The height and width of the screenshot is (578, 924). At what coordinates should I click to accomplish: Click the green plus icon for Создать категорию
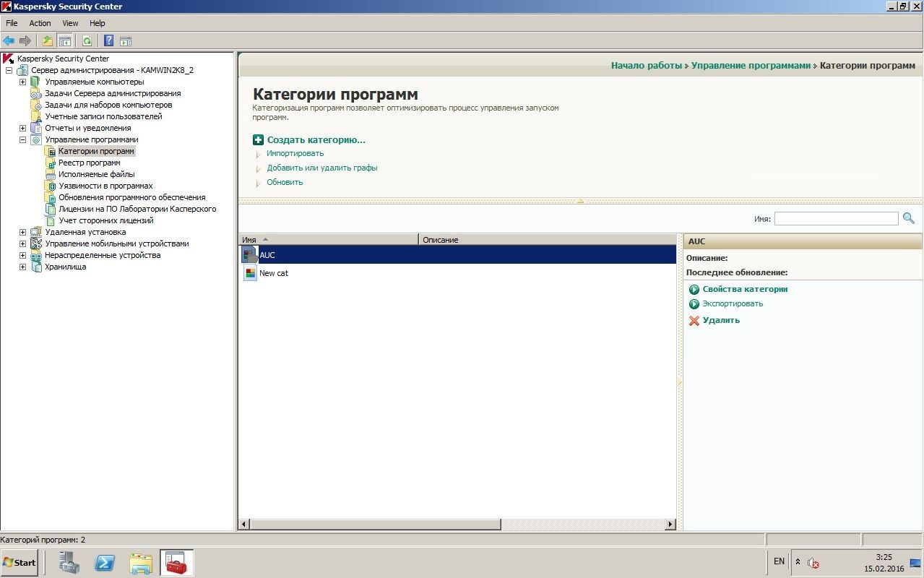[x=258, y=140]
